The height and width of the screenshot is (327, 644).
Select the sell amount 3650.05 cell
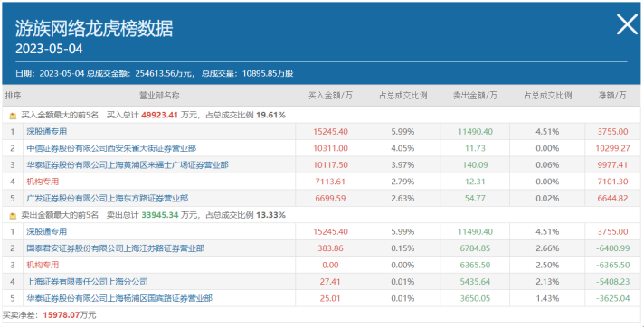pyautogui.click(x=475, y=298)
